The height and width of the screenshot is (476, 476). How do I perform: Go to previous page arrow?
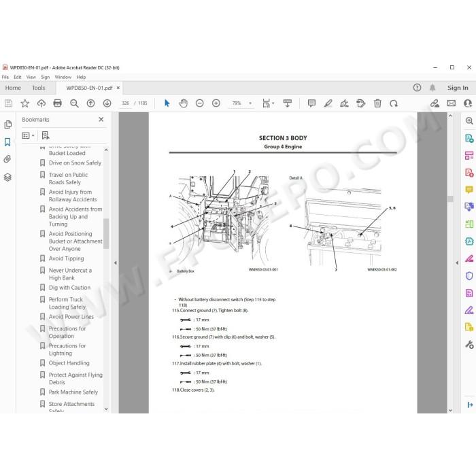coord(90,103)
